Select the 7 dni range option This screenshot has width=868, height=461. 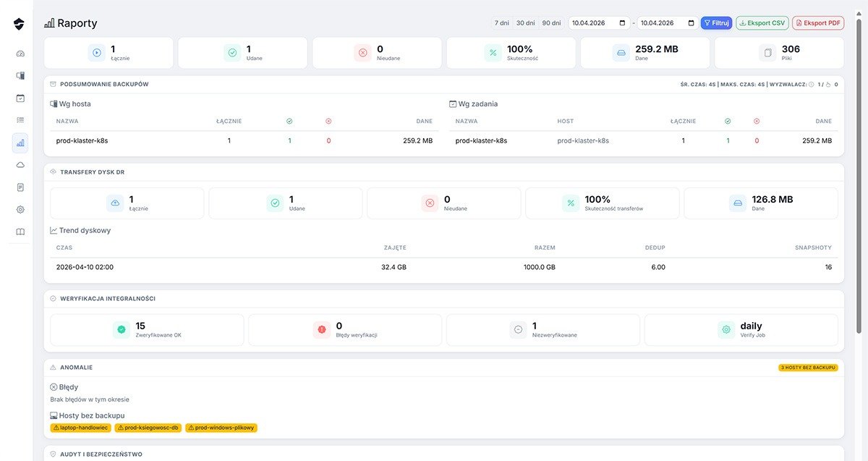502,23
